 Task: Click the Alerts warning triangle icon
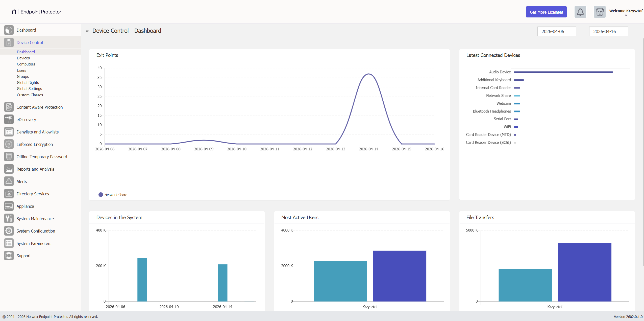click(9, 181)
